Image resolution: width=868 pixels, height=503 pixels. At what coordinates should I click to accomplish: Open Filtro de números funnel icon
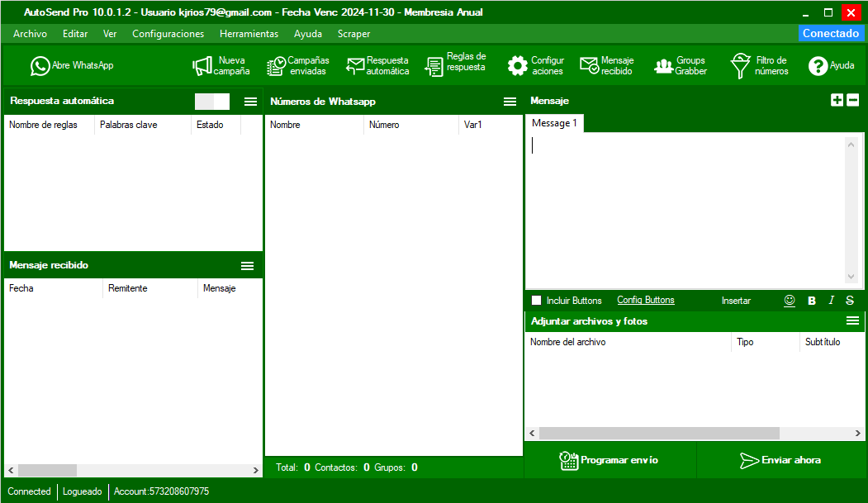[x=740, y=66]
